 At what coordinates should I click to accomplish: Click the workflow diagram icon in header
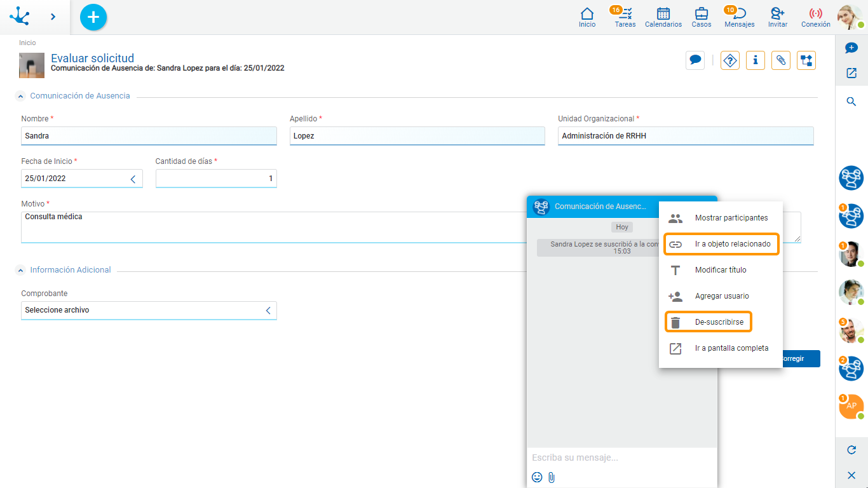pyautogui.click(x=806, y=60)
